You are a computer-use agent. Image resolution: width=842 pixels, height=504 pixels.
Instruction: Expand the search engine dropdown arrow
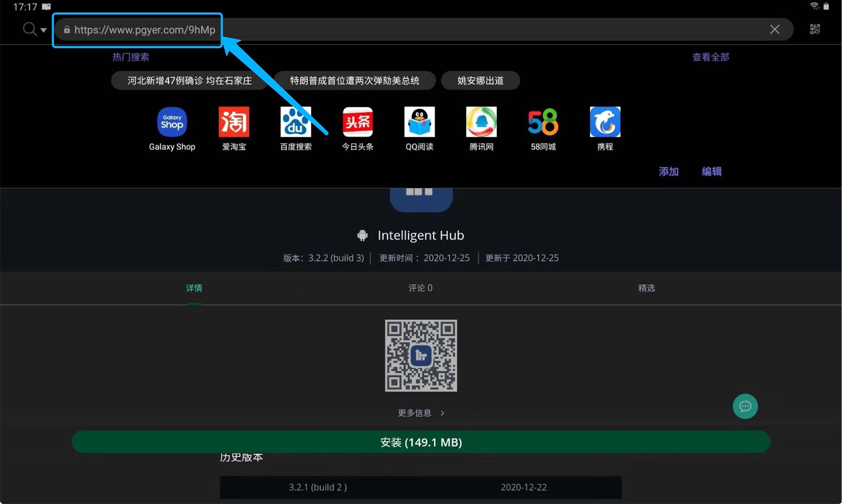[43, 30]
